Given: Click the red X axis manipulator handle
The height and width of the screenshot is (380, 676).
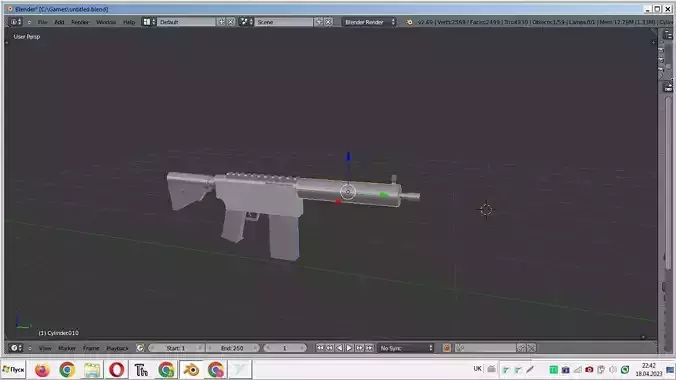Looking at the screenshot, I should (338, 201).
